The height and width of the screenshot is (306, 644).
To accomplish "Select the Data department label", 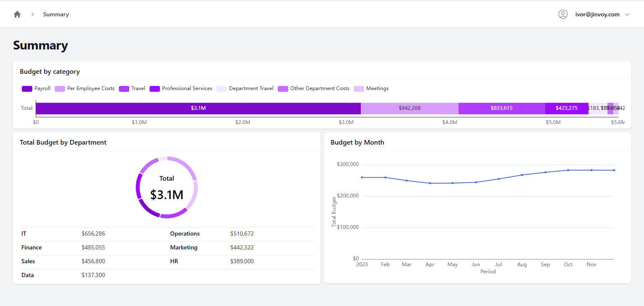I will pos(28,275).
